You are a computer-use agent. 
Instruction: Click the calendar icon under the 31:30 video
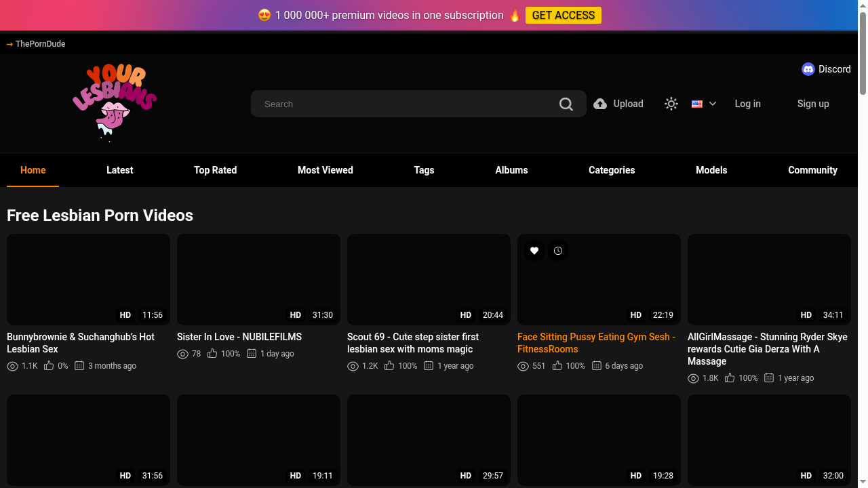[x=252, y=354]
